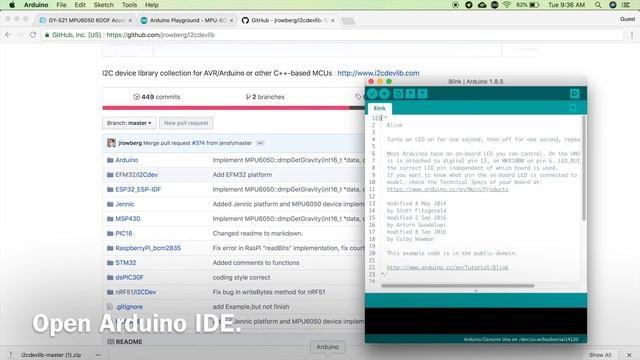Open the PIC18 folder
The width and height of the screenshot is (640, 360).
point(124,233)
